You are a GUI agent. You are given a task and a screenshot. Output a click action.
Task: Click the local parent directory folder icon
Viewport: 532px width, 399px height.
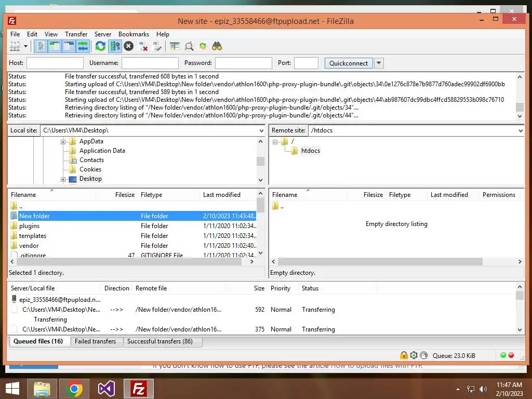pos(14,206)
